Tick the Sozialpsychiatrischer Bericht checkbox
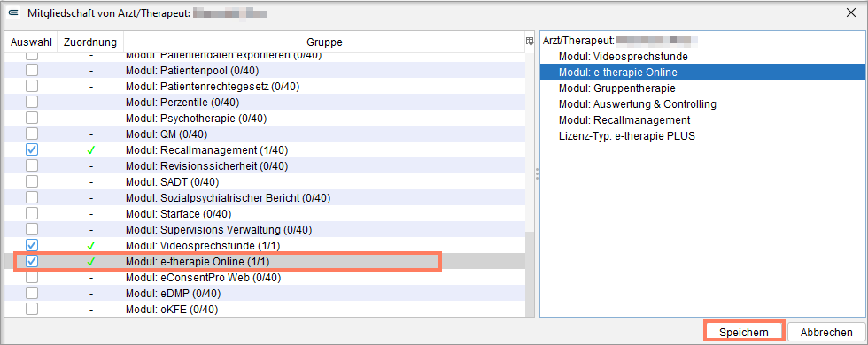This screenshot has height=345, width=868. tap(32, 197)
